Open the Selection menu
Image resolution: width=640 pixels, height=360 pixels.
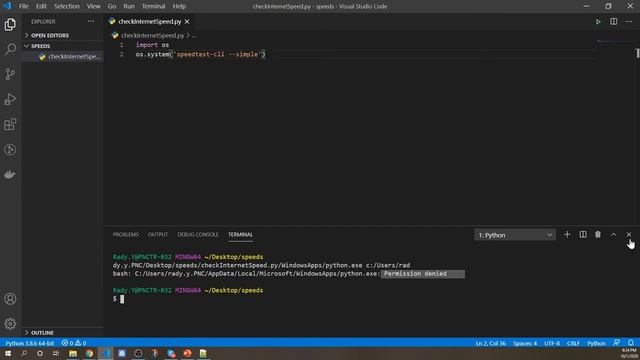pyautogui.click(x=67, y=7)
